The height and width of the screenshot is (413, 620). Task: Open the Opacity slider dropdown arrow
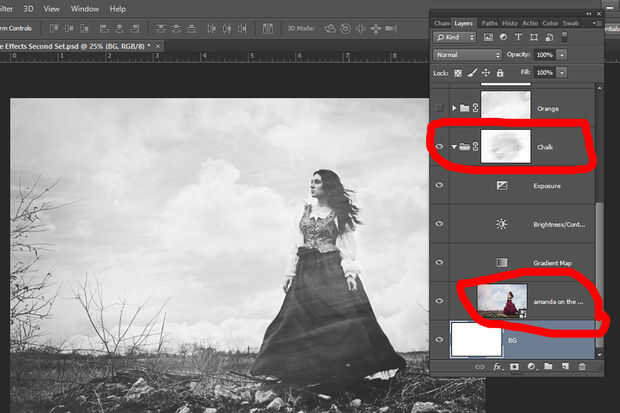click(562, 55)
